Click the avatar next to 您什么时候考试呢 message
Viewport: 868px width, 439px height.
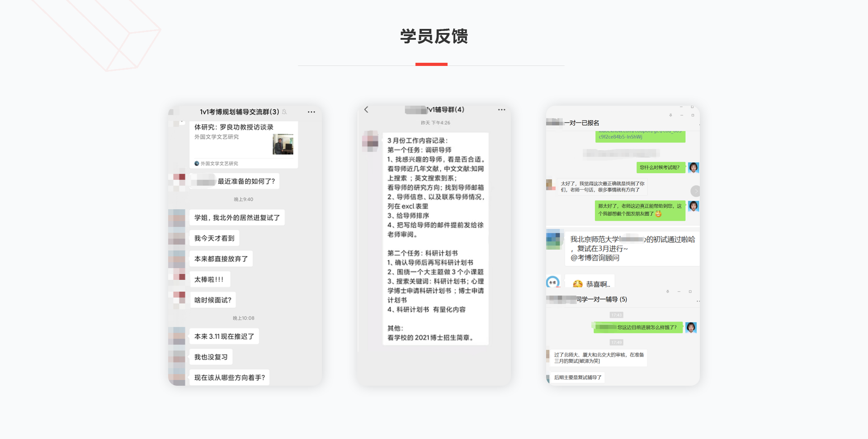pyautogui.click(x=693, y=168)
